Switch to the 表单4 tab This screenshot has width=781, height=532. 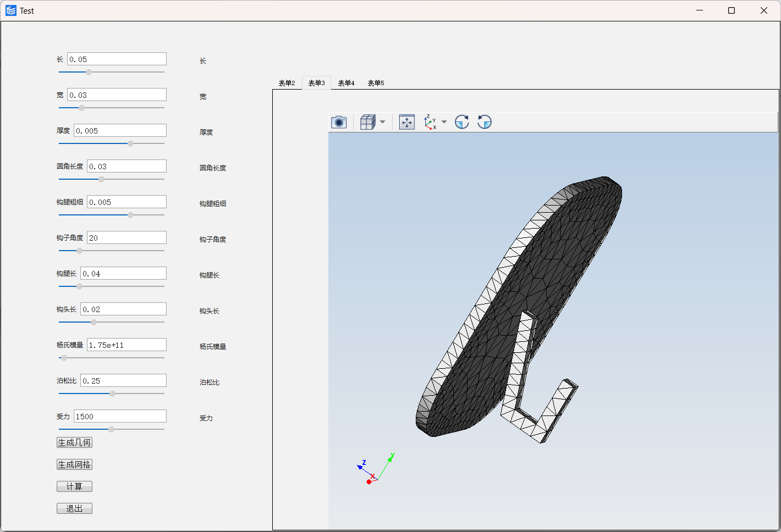[x=346, y=83]
